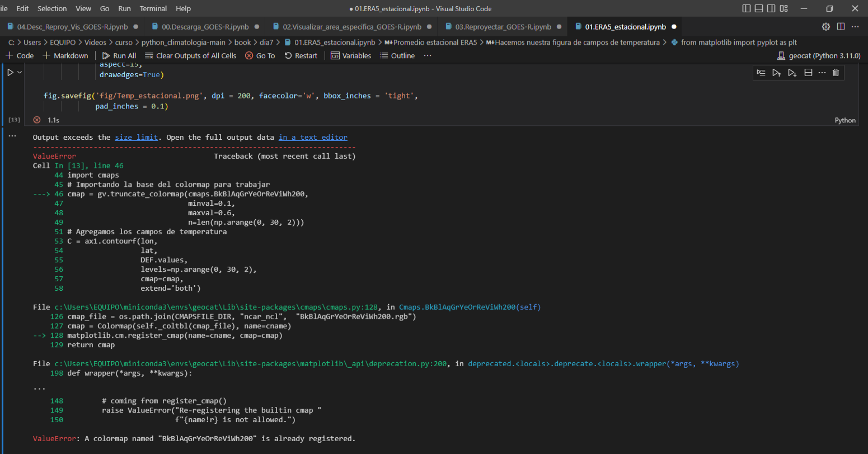Image resolution: width=868 pixels, height=454 pixels.
Task: Open the 'size limit' output settings link
Action: coord(137,137)
